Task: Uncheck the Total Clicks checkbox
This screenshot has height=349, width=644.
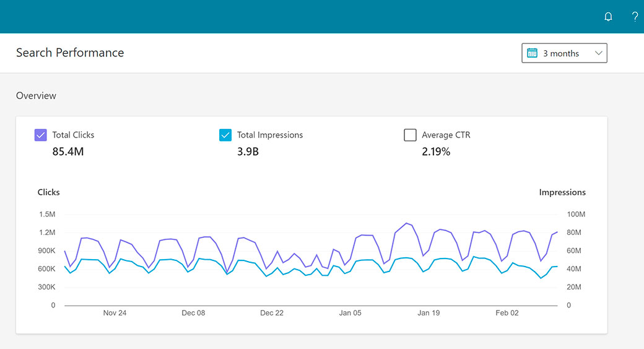Action: pos(41,135)
